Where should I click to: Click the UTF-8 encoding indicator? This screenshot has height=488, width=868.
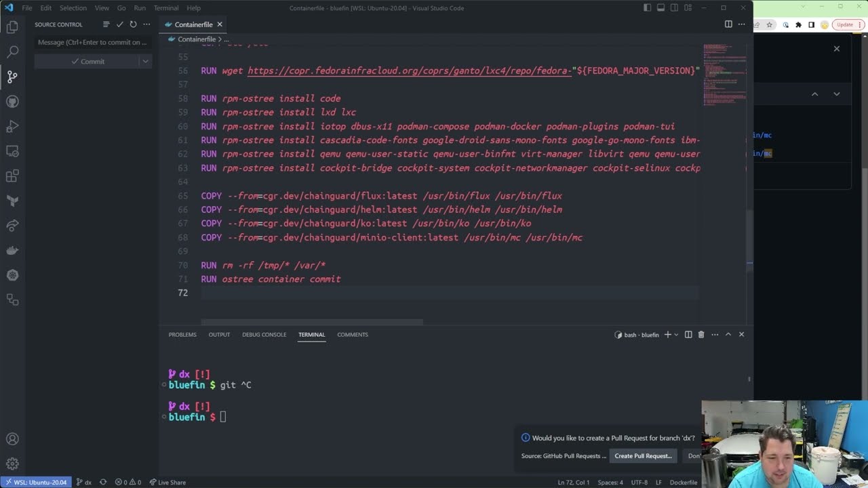point(639,482)
